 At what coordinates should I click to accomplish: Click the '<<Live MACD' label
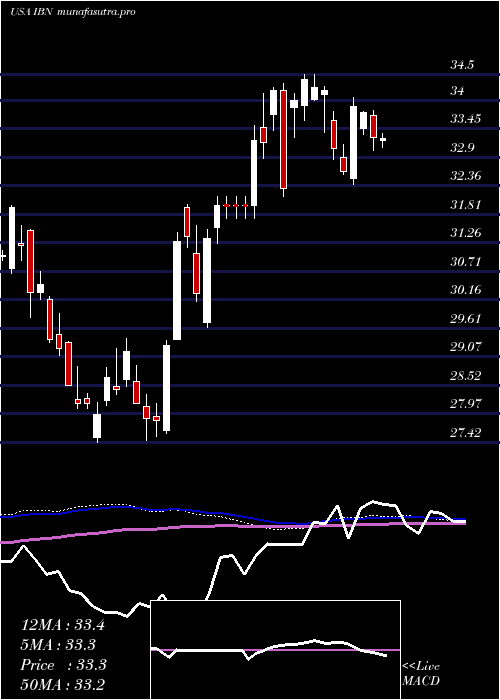point(421,674)
